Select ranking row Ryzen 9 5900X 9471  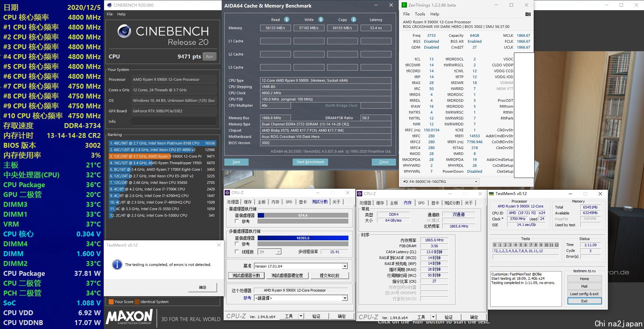click(162, 156)
